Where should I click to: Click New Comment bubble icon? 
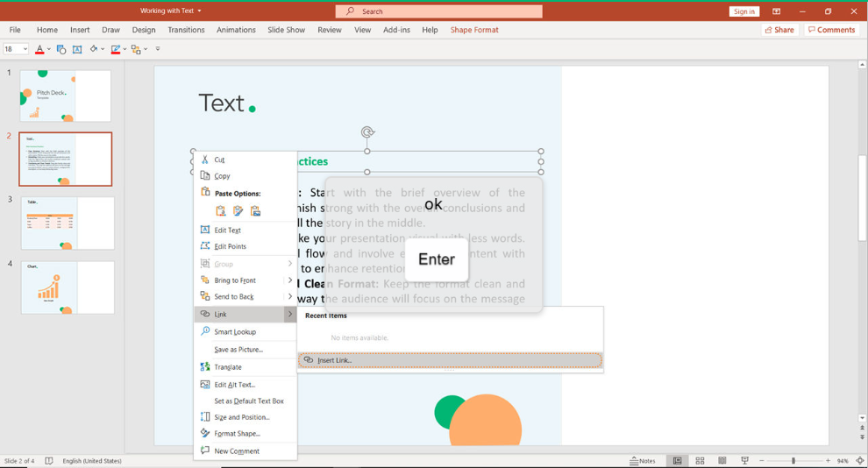(205, 450)
